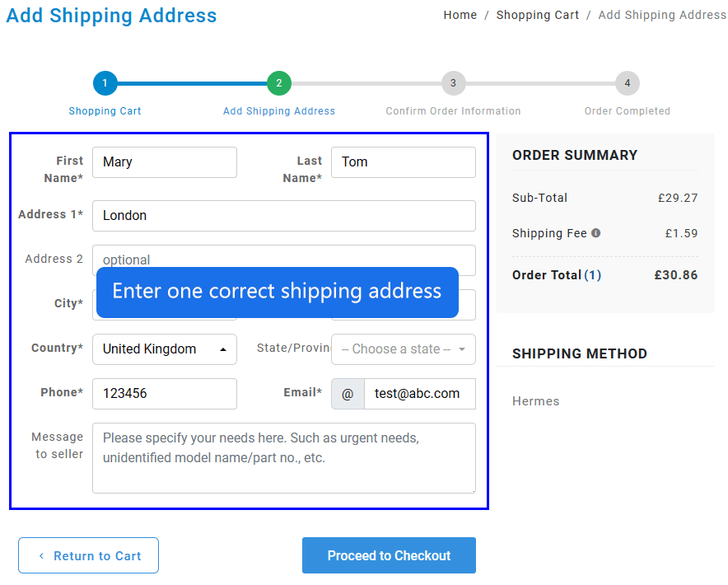Click step 3 Confirm Order Information circle

pos(453,83)
